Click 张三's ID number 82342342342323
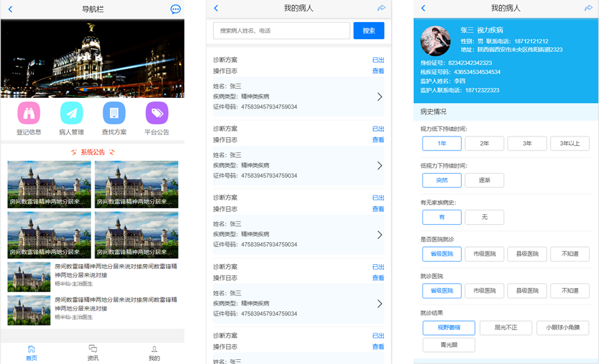This screenshot has height=364, width=599. point(470,63)
